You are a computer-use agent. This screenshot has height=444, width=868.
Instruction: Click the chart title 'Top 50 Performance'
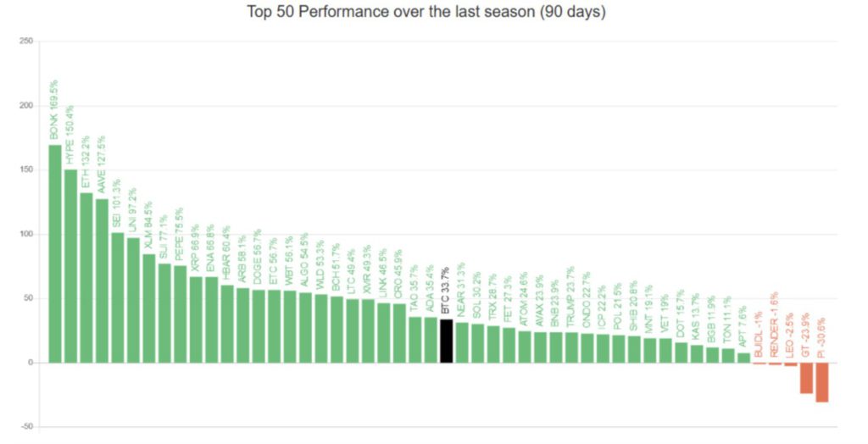point(426,12)
